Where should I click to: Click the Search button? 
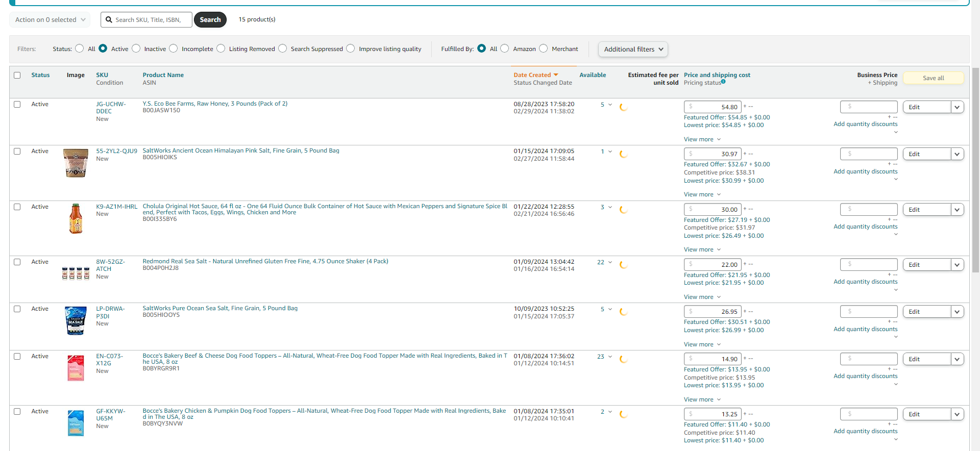coord(210,20)
